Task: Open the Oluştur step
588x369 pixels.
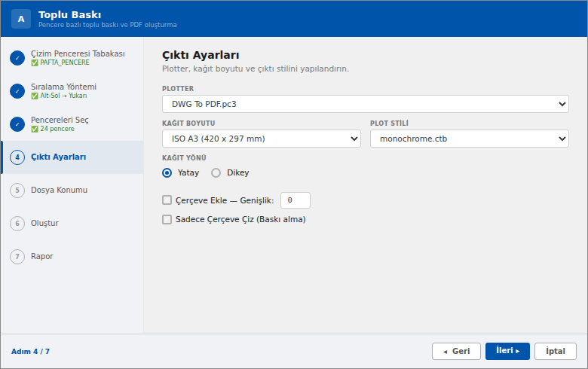Action: pos(72,223)
